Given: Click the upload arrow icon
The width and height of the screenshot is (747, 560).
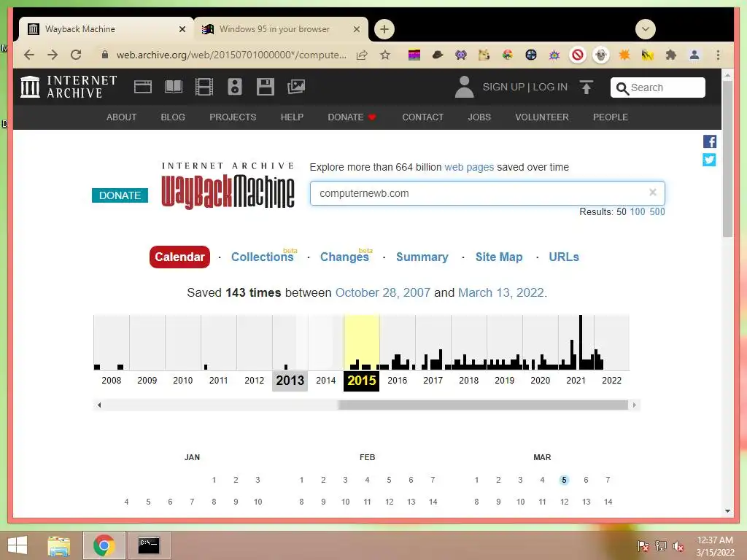Looking at the screenshot, I should (x=587, y=87).
